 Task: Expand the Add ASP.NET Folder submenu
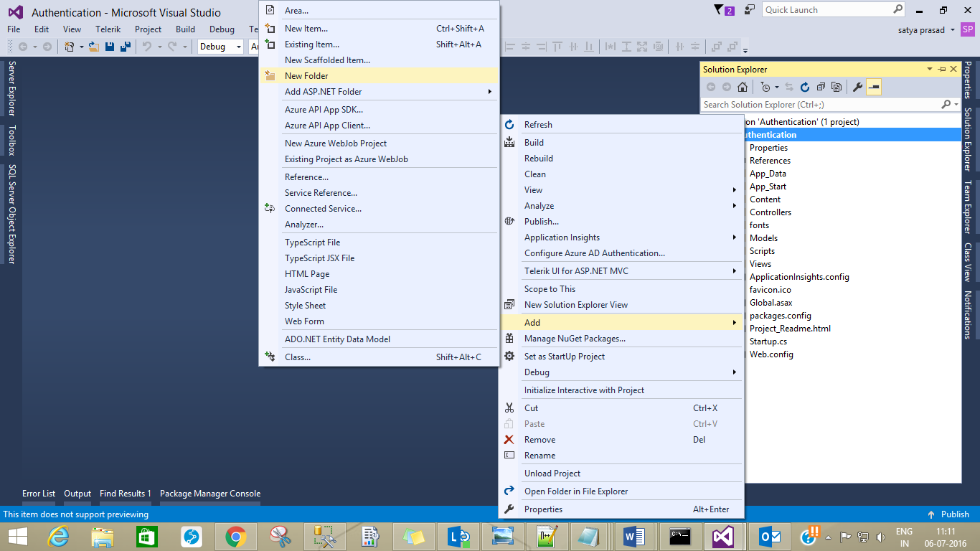click(x=490, y=92)
